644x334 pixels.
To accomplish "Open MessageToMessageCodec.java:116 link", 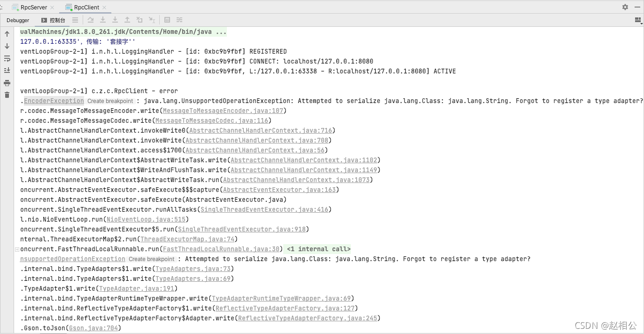I will point(212,120).
